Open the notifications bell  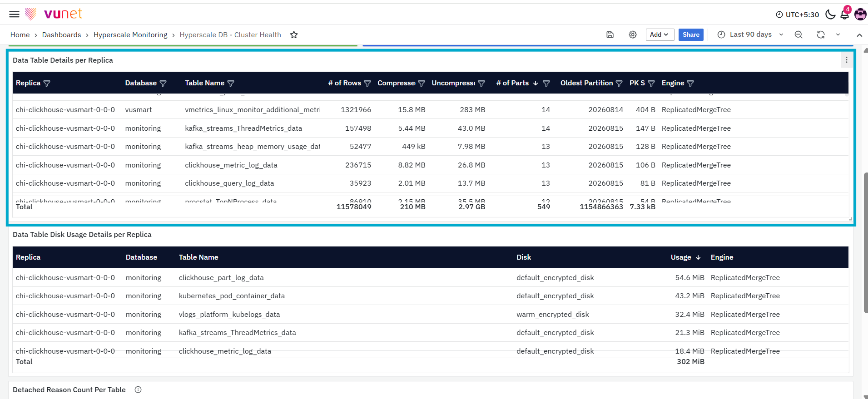click(844, 15)
